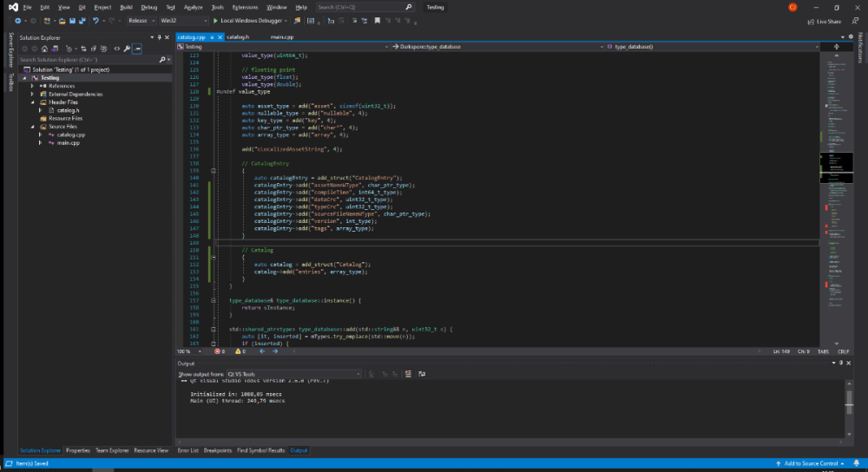Click the Home icon in Solution Explorer
This screenshot has height=472, width=868.
46,49
